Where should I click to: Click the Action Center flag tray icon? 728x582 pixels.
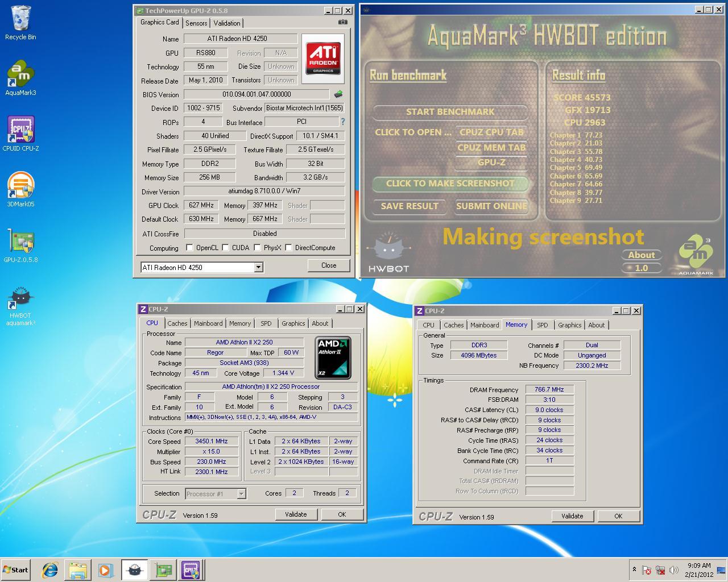[647, 570]
